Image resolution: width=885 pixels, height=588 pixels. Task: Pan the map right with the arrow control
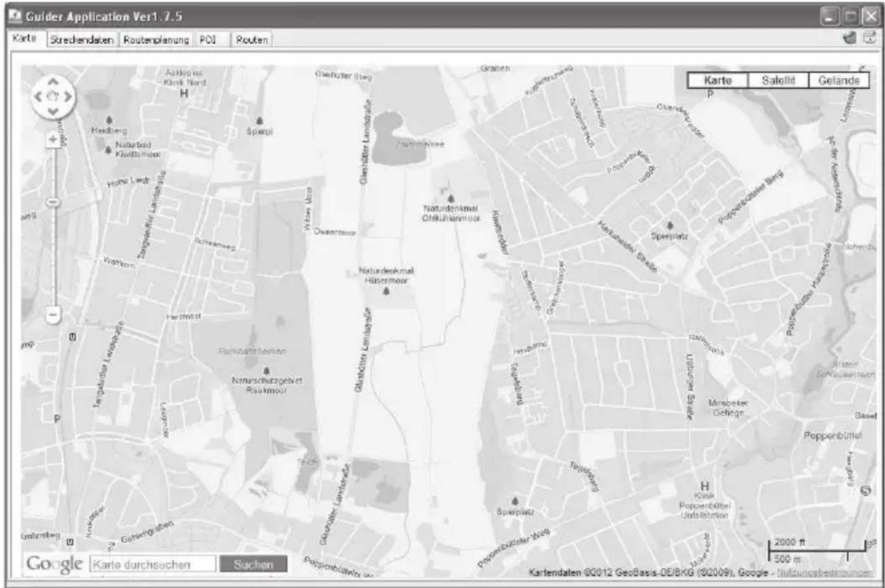click(68, 96)
